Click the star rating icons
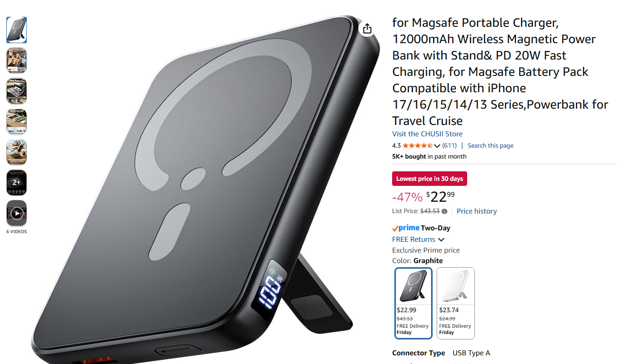This screenshot has height=364, width=625. point(418,146)
